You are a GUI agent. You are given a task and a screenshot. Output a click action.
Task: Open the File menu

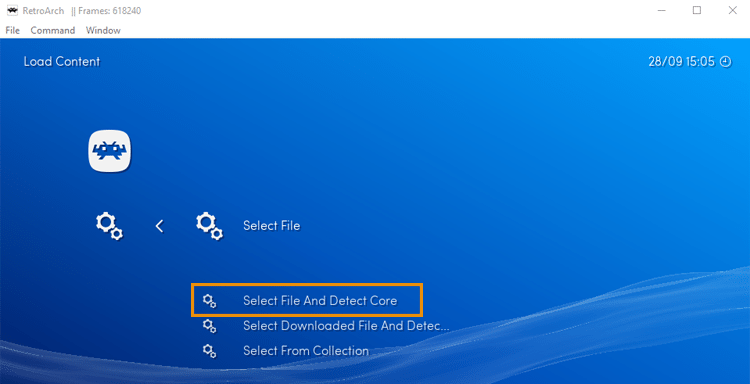[12, 30]
